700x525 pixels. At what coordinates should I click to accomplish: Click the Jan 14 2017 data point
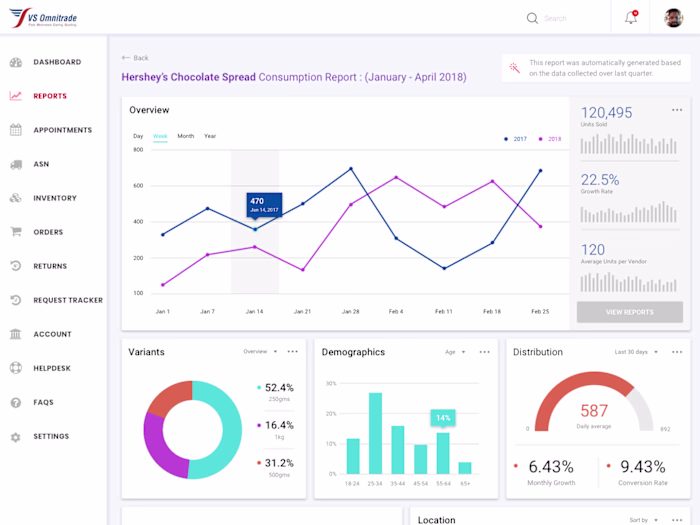(x=255, y=229)
